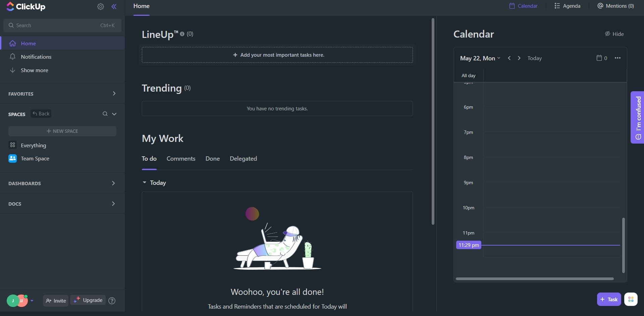Open the Done tab in My Work

213,158
